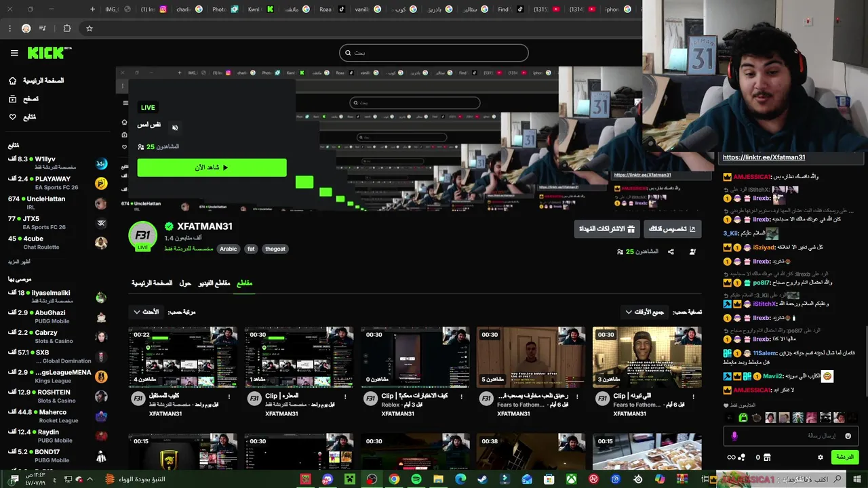
Task: Open UncleHattan channel in the sidebar
Action: (58, 203)
